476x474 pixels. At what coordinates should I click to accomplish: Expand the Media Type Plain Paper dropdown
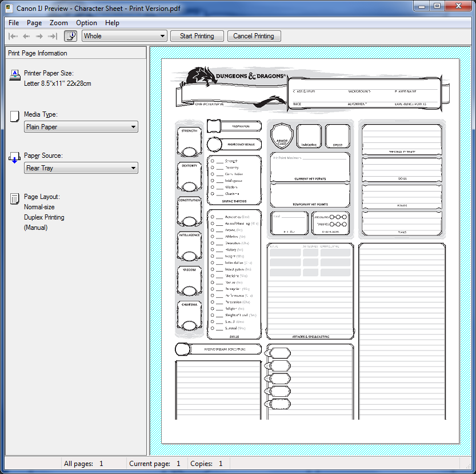coord(81,127)
